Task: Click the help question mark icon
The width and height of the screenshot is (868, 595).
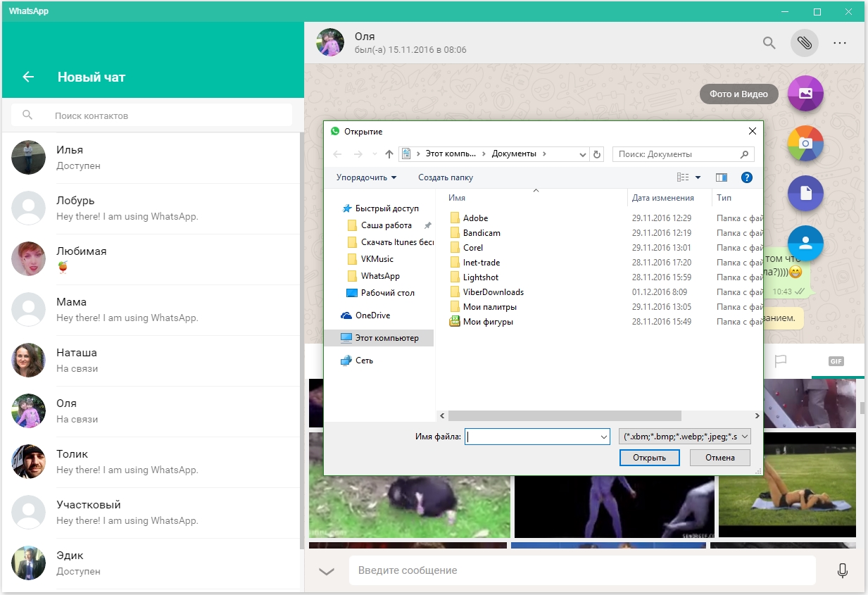Action: (747, 177)
